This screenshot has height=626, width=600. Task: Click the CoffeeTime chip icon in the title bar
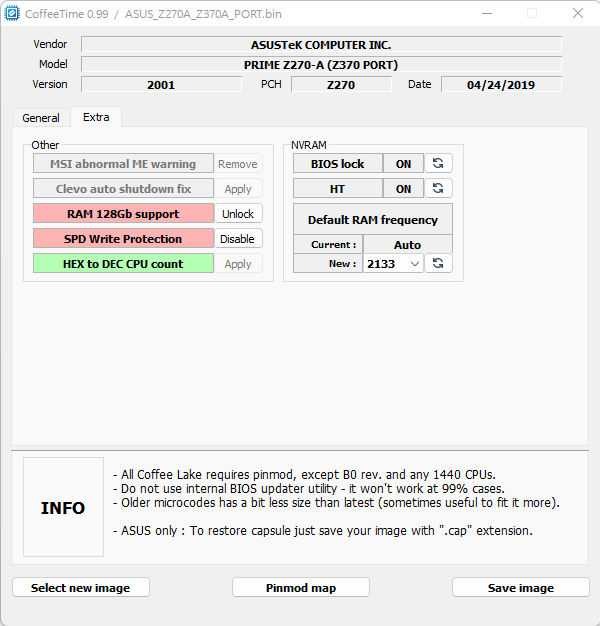12,14
